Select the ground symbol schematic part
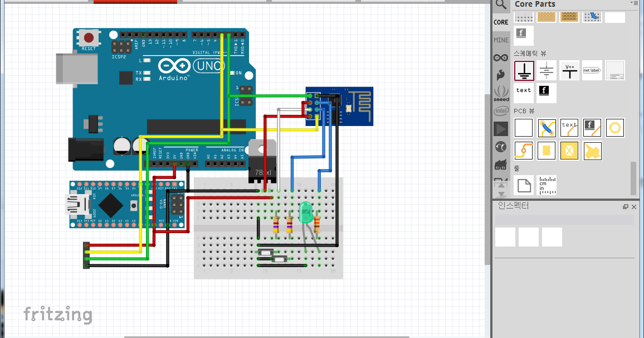Screen dimensions: 644x338 pyautogui.click(x=523, y=70)
